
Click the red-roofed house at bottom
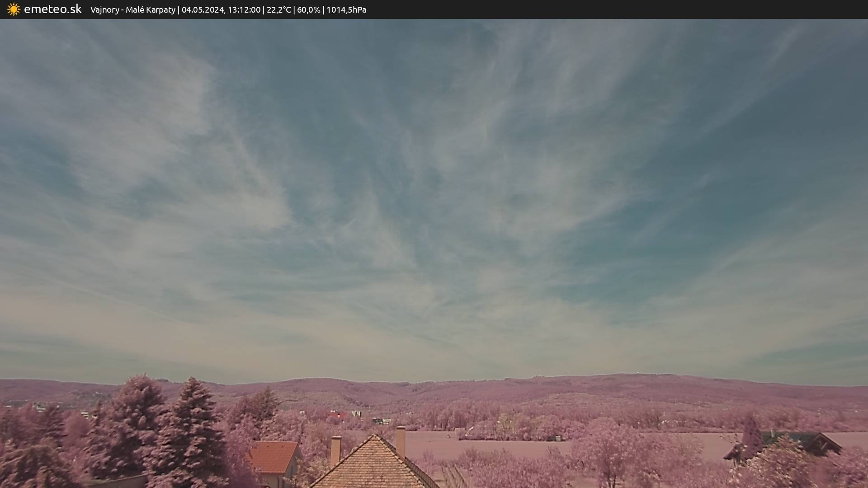click(274, 457)
